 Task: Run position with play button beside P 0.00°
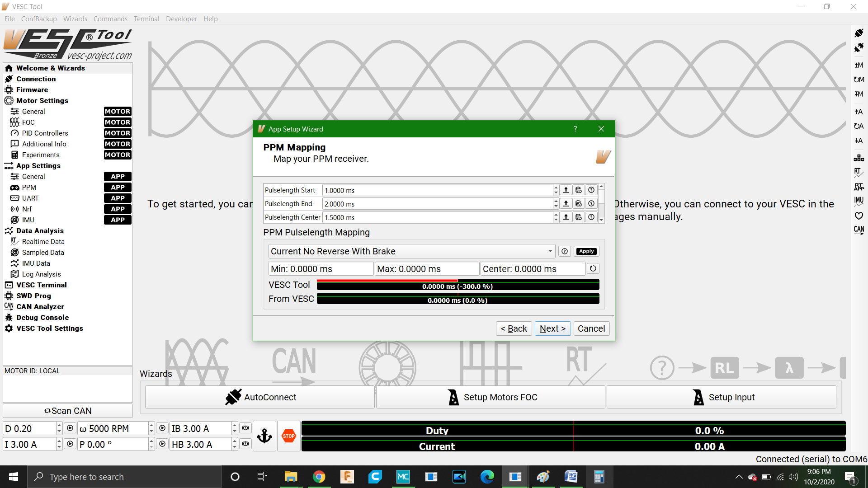pos(162,444)
